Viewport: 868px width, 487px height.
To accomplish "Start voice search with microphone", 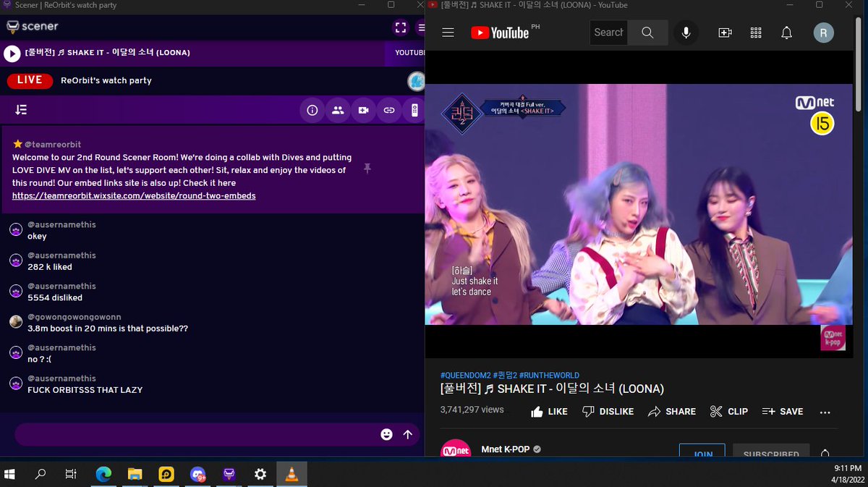I will click(686, 33).
